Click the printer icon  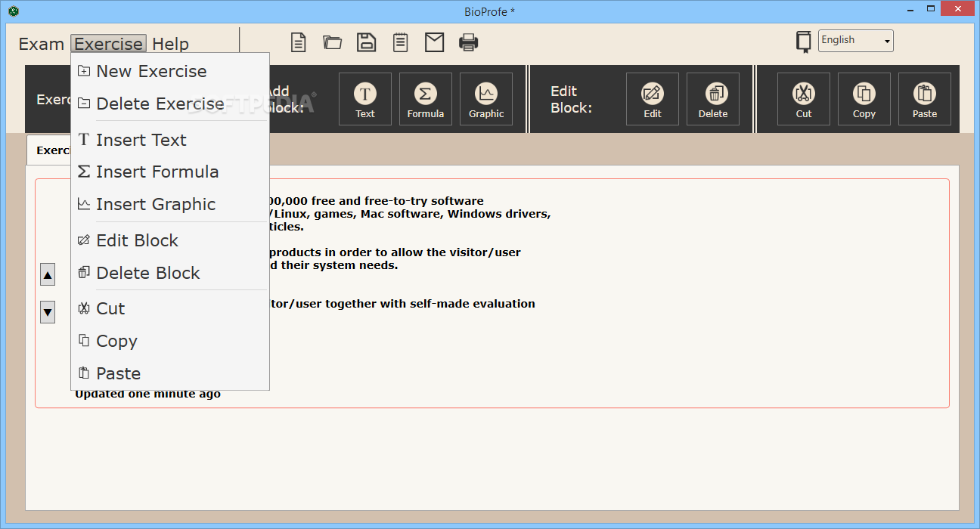(469, 42)
